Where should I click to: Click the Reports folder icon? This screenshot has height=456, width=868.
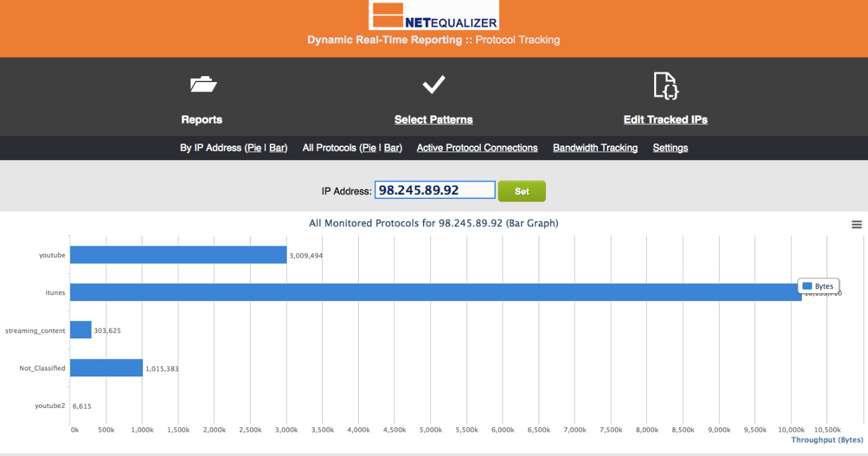[203, 85]
